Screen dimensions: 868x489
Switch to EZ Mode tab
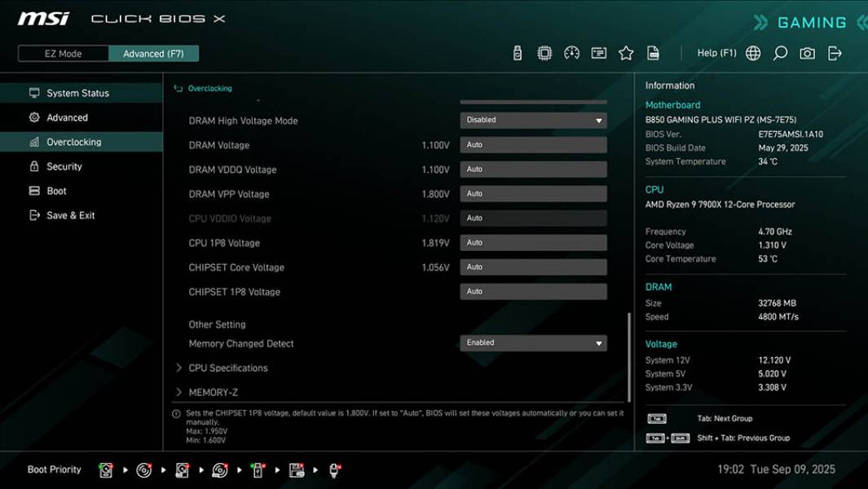pos(62,53)
